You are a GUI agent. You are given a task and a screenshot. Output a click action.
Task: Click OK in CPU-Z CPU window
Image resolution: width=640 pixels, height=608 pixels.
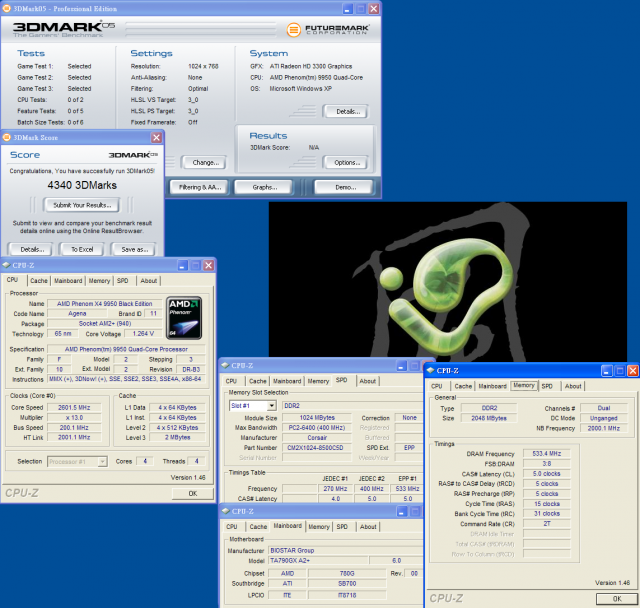click(193, 493)
